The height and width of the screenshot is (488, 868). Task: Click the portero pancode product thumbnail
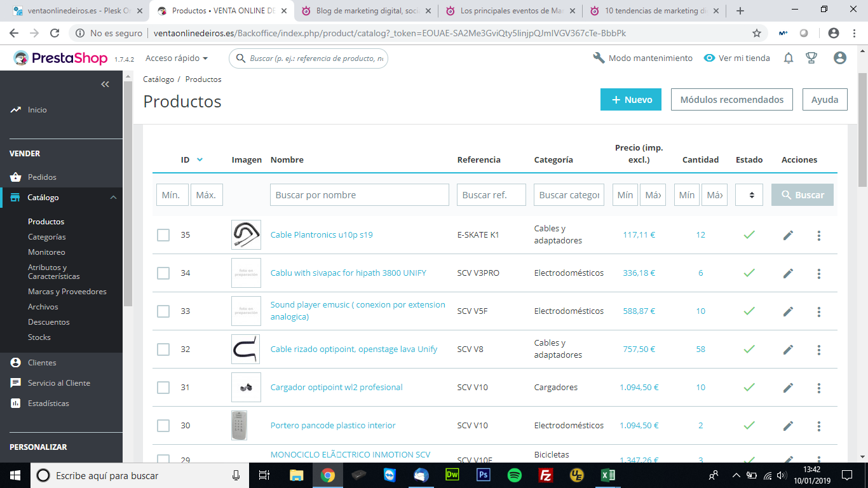[x=239, y=426]
